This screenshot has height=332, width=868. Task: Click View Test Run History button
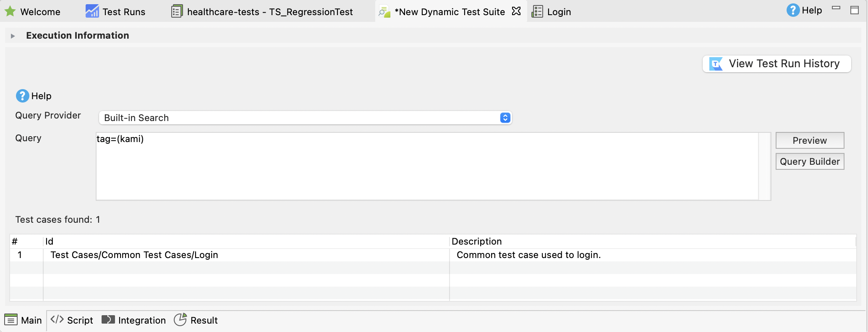(776, 64)
